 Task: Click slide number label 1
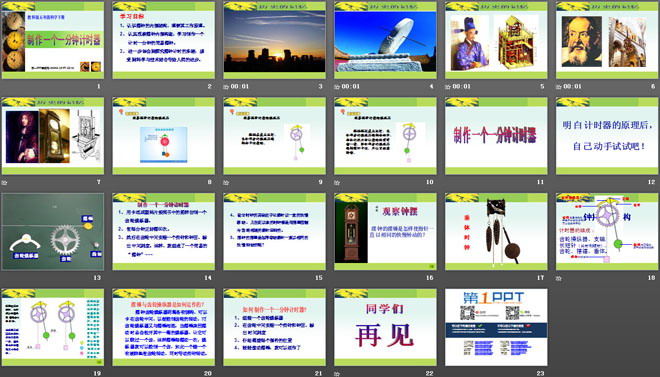click(x=99, y=87)
